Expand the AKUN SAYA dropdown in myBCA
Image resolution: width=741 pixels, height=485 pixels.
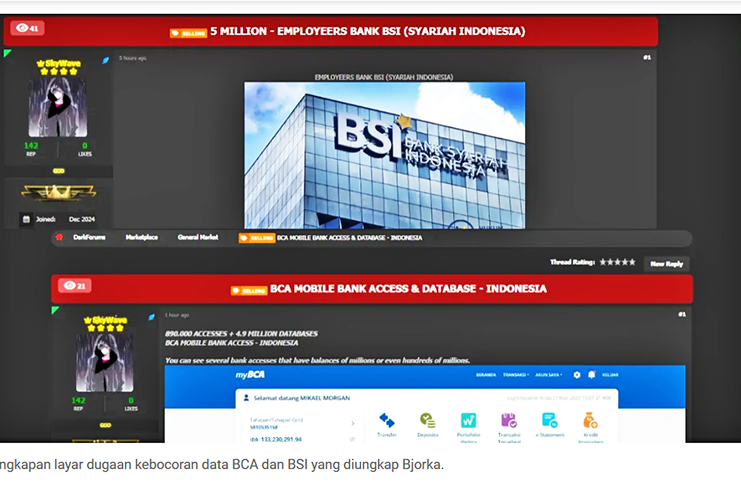[546, 375]
